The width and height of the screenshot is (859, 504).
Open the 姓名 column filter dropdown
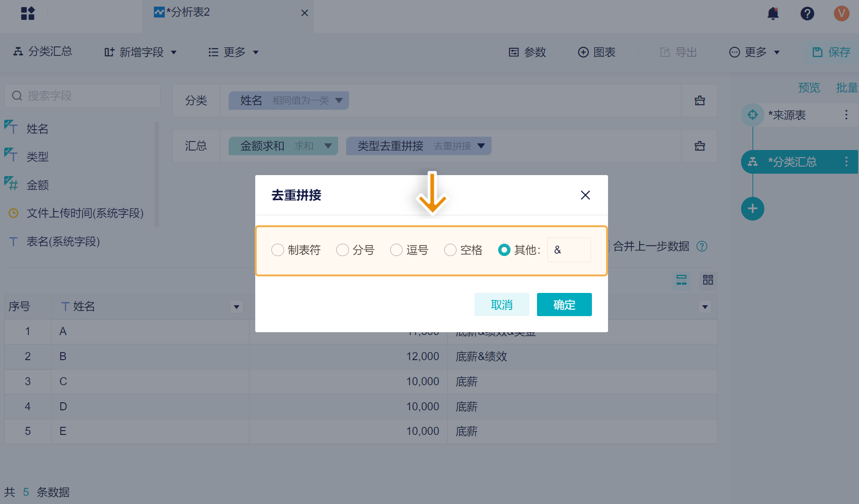[x=236, y=307]
